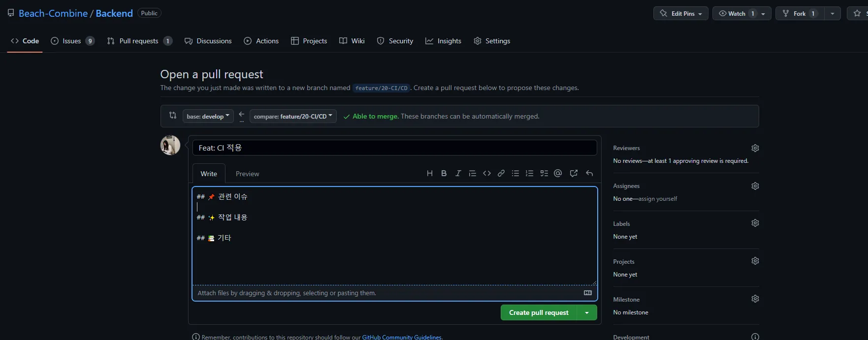
Task: Open the Security tab
Action: (395, 41)
